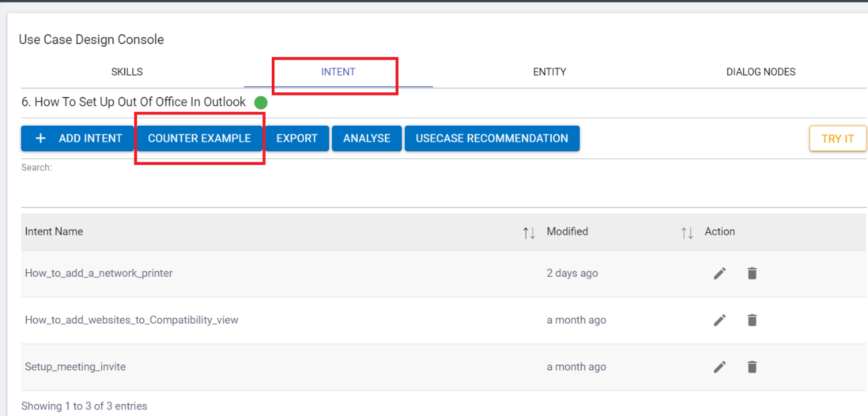Open the COUNTER EXAMPLE dialog
This screenshot has height=416, width=868.
[x=199, y=138]
